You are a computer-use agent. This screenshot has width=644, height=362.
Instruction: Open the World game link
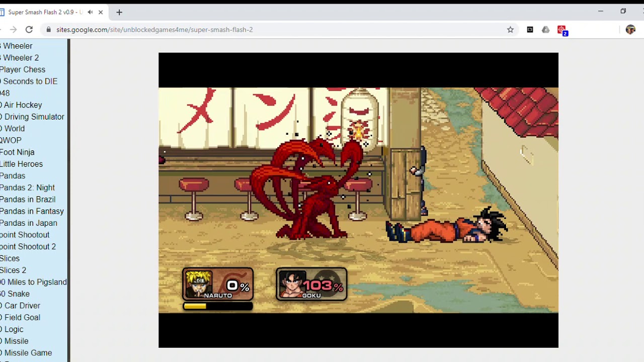pos(14,129)
